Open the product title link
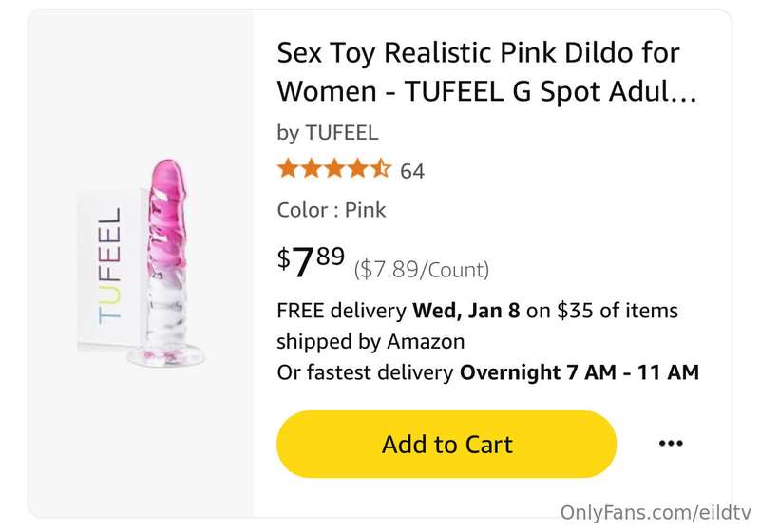Image resolution: width=760 pixels, height=532 pixels. point(486,72)
